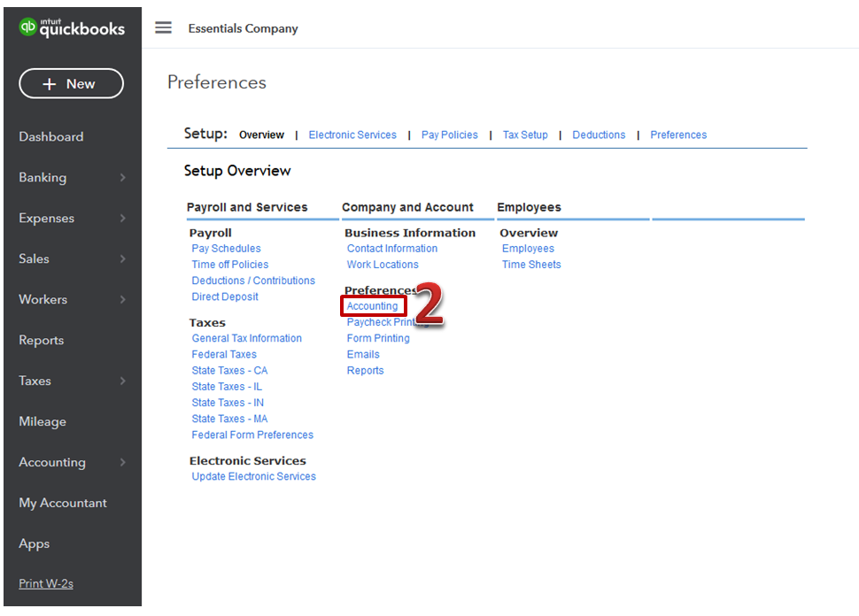Switch to the Deductions setup tab
The width and height of the screenshot is (859, 616).
click(599, 135)
